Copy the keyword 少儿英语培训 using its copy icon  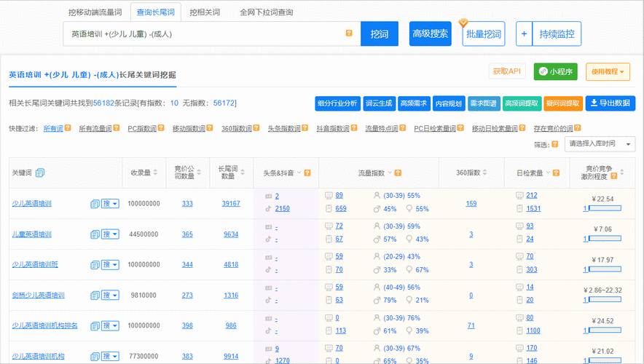[x=95, y=204]
